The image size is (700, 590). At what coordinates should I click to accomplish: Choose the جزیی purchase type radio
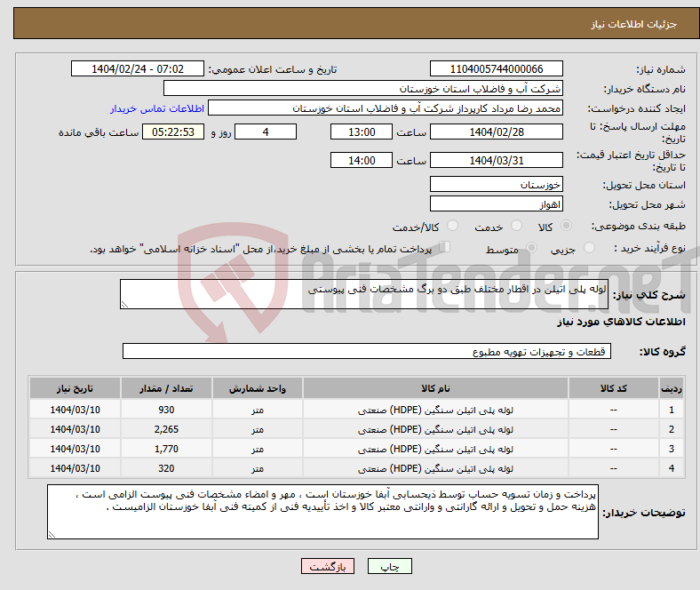[591, 250]
